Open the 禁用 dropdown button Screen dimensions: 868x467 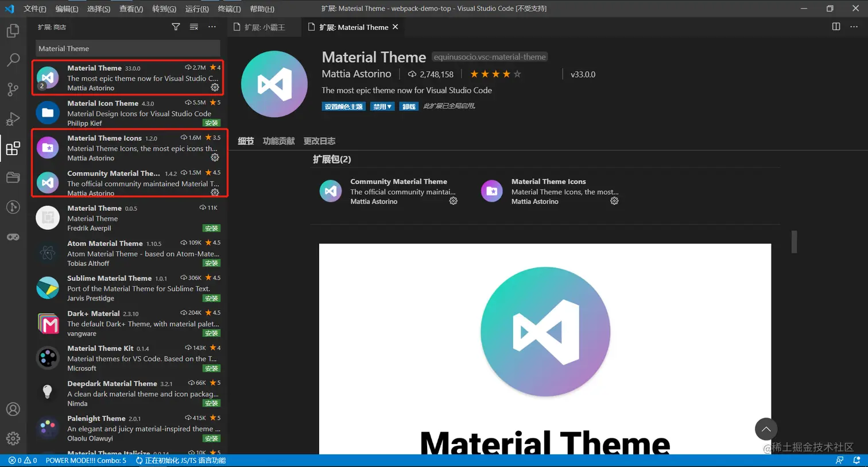pos(382,106)
